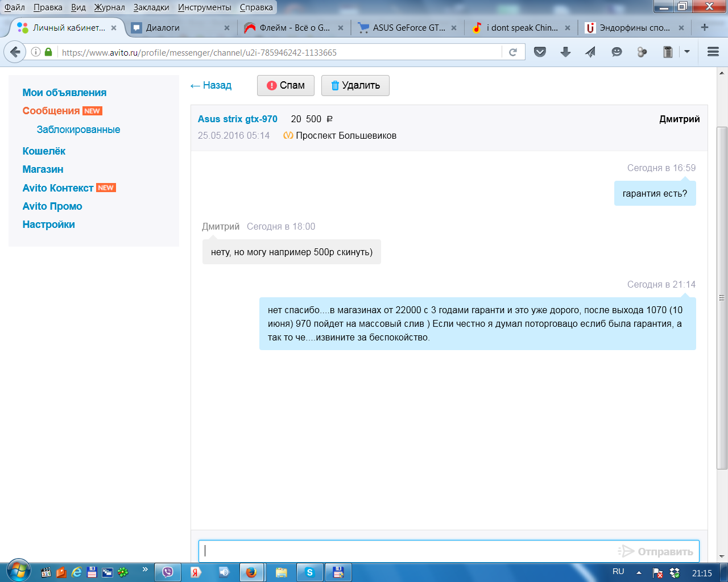
Task: Switch to the i dont speak Chin... tab
Action: point(521,28)
